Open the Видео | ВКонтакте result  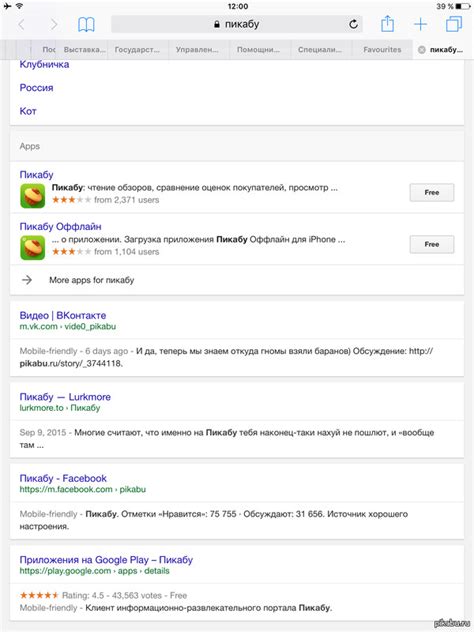coord(63,316)
